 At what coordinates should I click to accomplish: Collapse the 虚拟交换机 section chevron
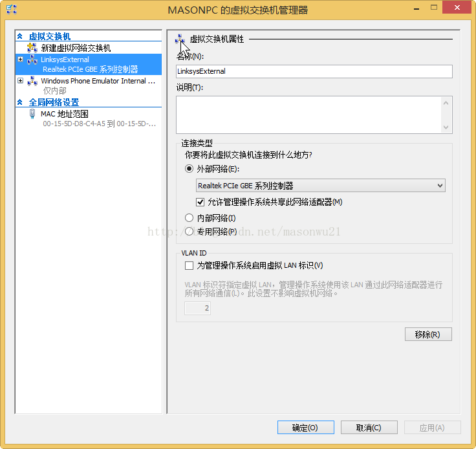(x=20, y=36)
